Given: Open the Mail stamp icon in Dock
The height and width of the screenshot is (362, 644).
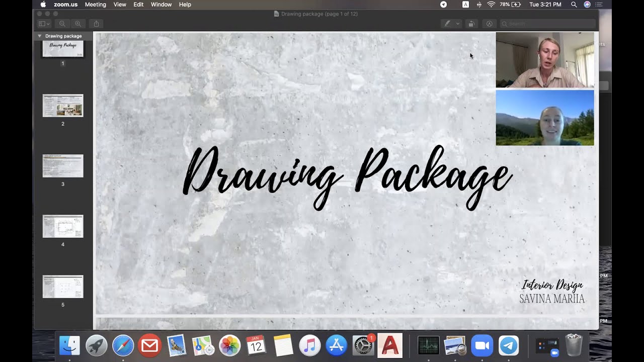Looking at the screenshot, I should tap(176, 345).
